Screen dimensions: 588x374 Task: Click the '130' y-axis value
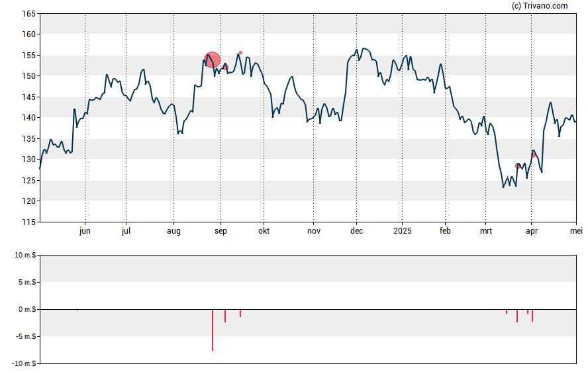29,160
